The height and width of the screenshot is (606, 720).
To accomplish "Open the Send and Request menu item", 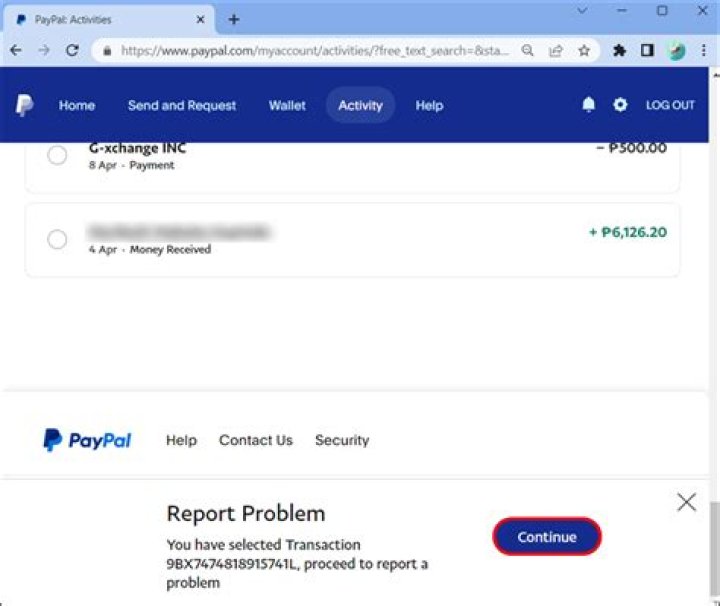I will 182,105.
